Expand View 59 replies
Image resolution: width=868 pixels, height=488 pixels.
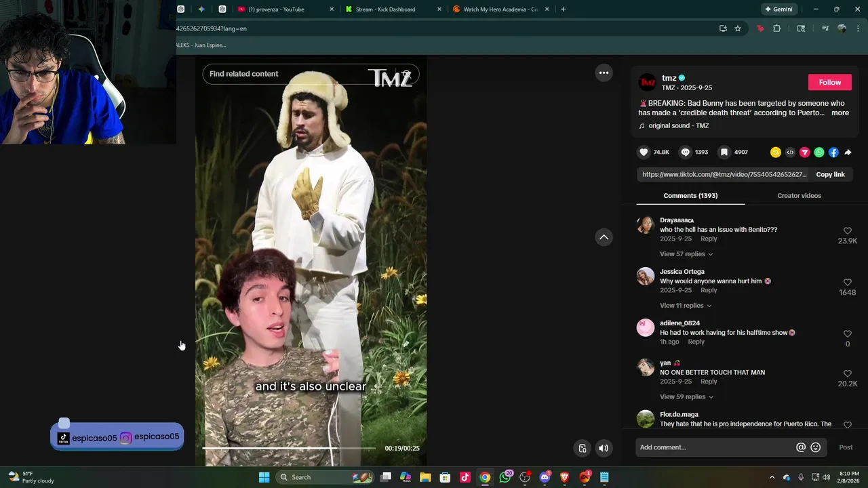click(x=686, y=397)
